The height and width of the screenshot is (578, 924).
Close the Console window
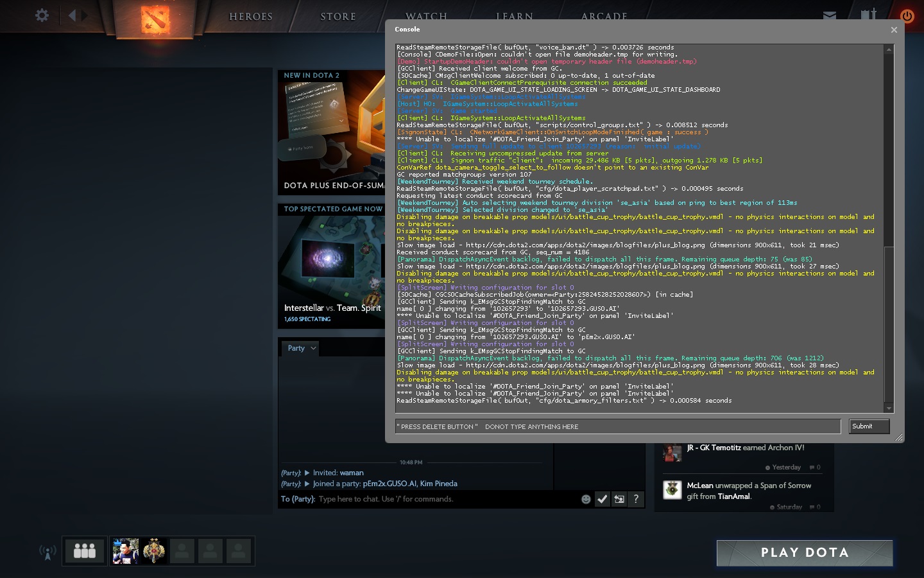click(894, 30)
